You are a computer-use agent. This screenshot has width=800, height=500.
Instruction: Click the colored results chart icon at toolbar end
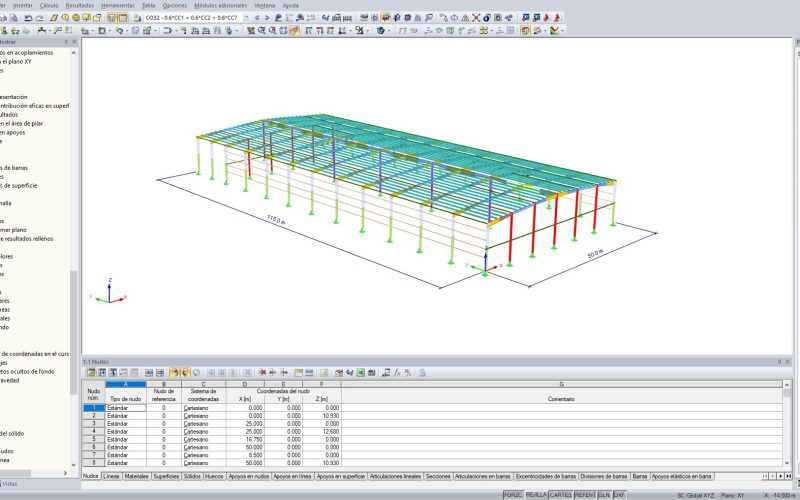pos(554,31)
